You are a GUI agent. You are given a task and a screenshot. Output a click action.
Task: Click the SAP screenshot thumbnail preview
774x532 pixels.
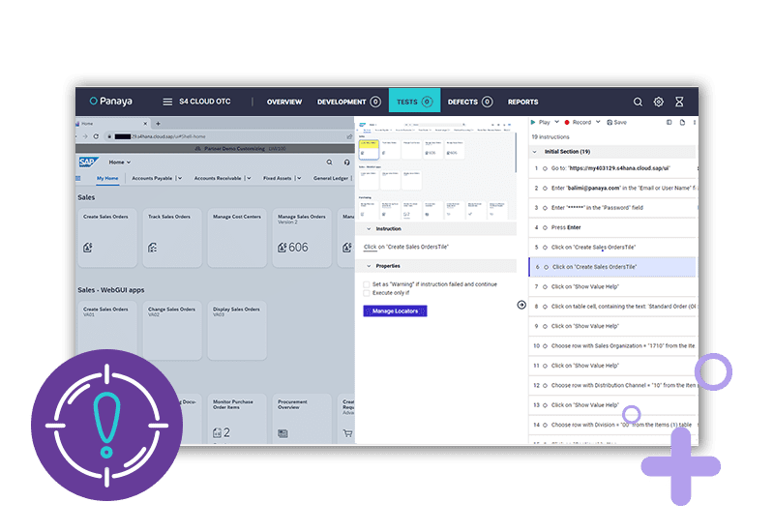436,170
